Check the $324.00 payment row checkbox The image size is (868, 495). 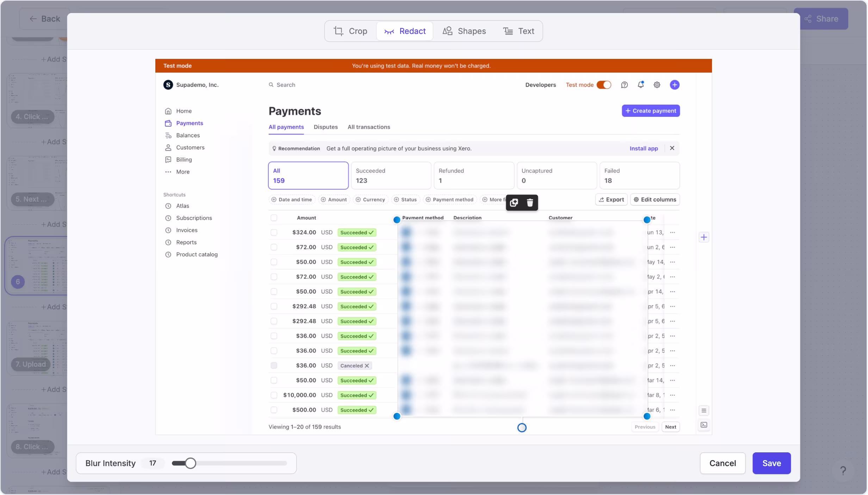point(274,232)
